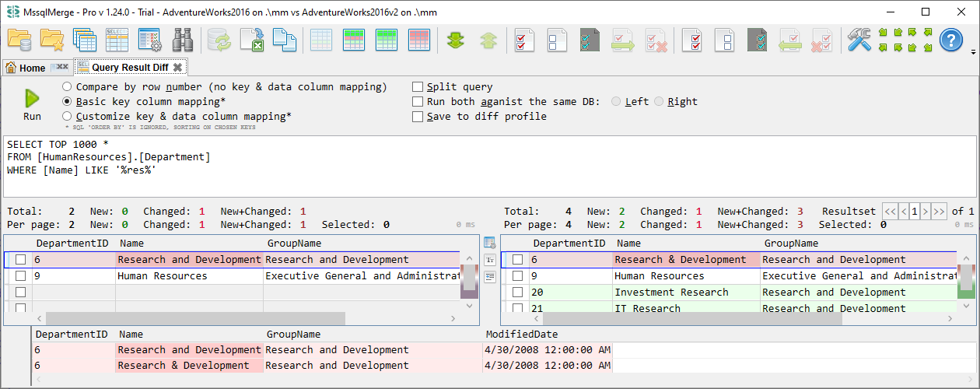The height and width of the screenshot is (389, 980).
Task: Click the binoculars search icon
Action: click(183, 40)
